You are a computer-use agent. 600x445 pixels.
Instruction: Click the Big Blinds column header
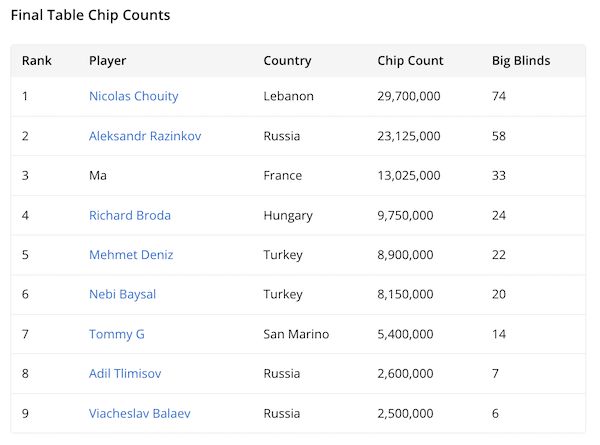coord(521,61)
